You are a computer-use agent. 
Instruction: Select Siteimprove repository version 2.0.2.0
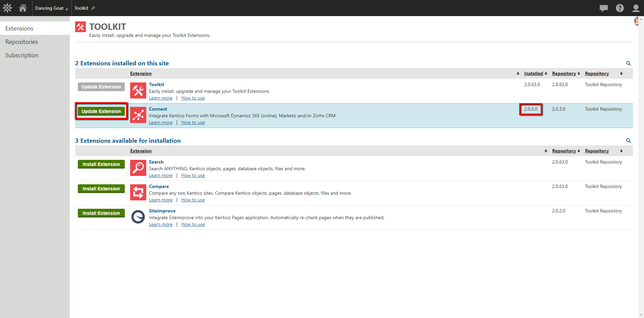click(x=558, y=211)
